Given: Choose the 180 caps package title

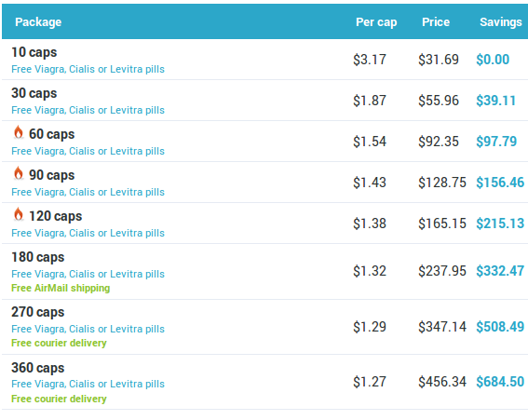Looking at the screenshot, I should [37, 257].
